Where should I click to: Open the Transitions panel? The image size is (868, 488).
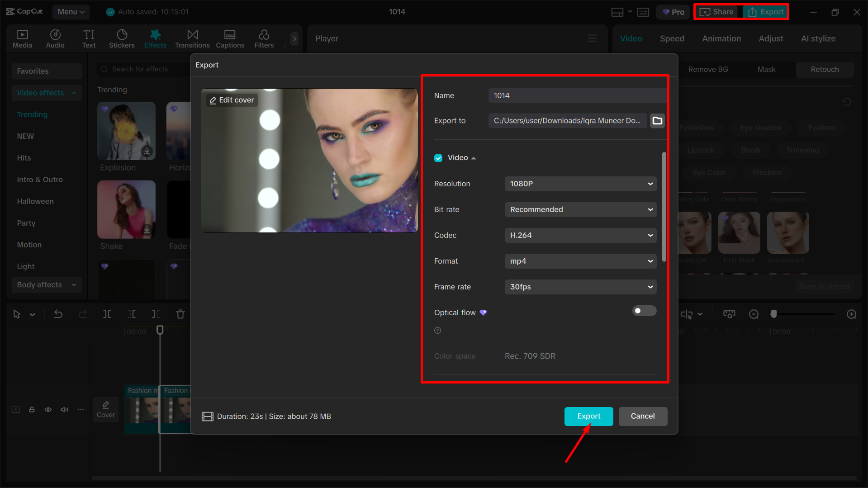tap(192, 39)
